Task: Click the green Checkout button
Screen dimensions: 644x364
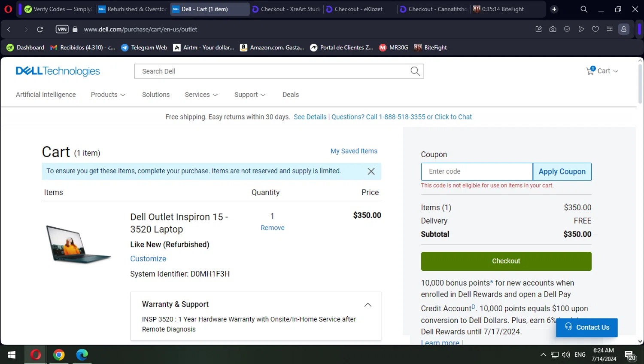Action: click(x=506, y=261)
